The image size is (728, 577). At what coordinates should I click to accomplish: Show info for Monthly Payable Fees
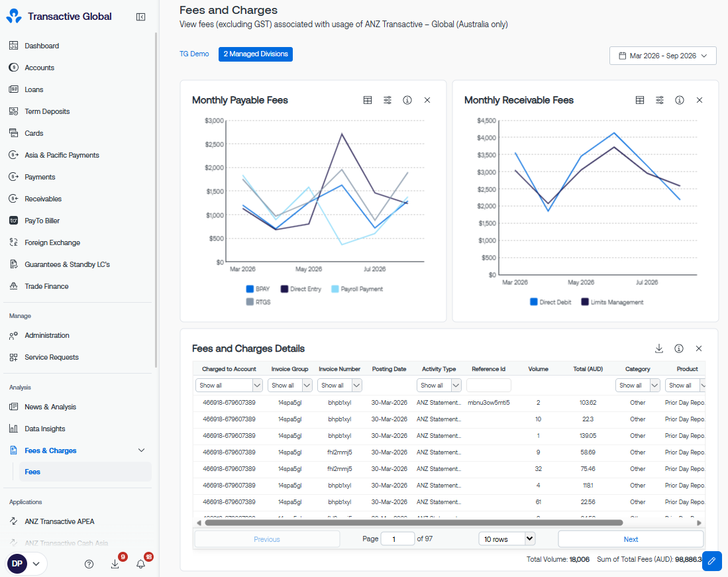click(x=407, y=100)
